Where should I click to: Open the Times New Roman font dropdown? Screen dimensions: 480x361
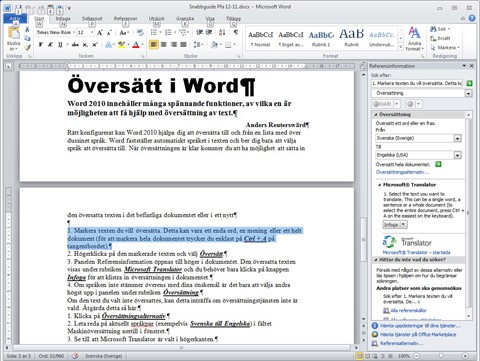(x=74, y=32)
